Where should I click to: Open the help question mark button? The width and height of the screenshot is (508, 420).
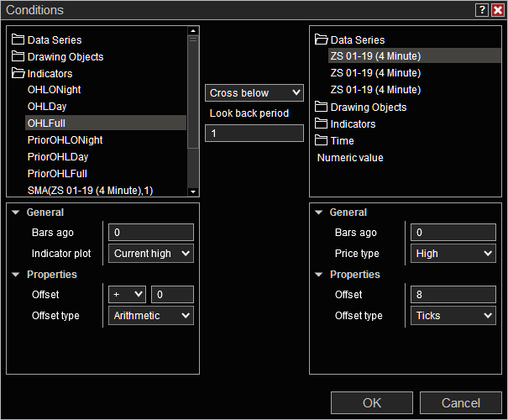point(482,10)
